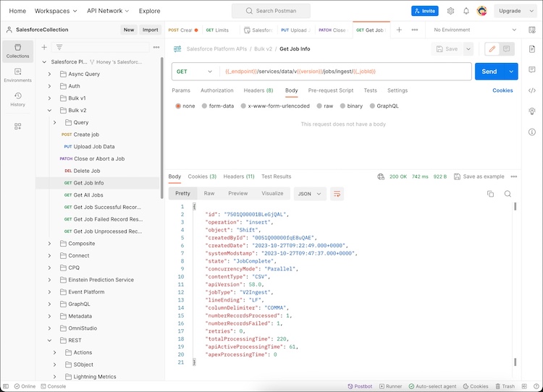
Task: Open the response options ellipsis menu
Action: (x=514, y=176)
